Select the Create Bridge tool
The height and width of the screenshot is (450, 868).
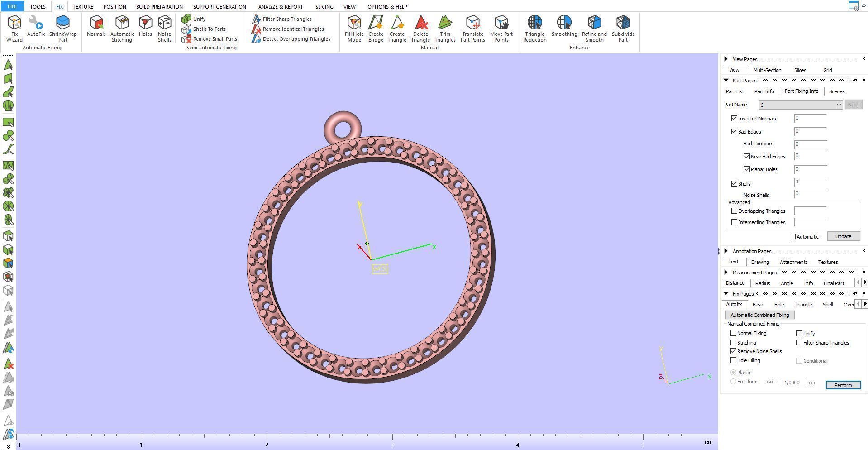pyautogui.click(x=376, y=28)
